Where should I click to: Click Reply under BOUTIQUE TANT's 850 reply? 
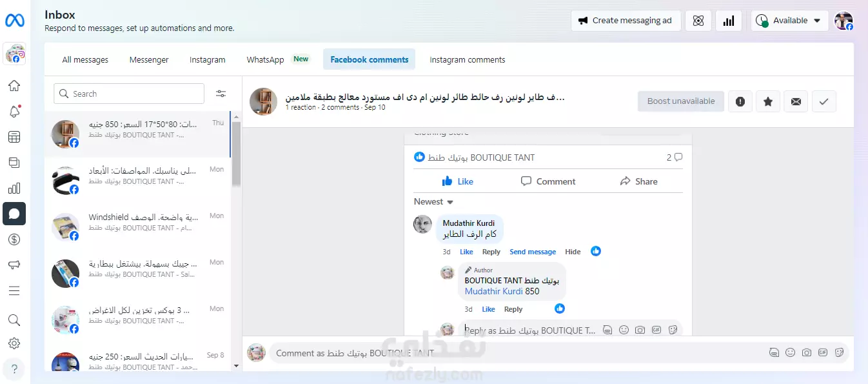pos(513,309)
